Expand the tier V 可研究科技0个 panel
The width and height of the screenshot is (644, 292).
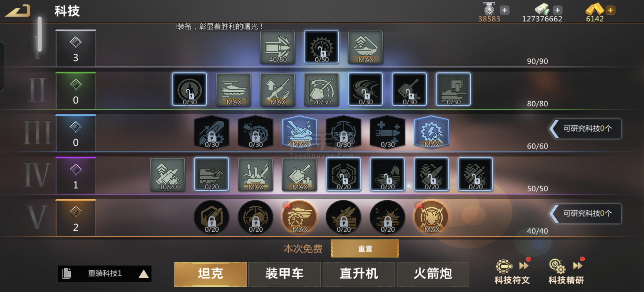[x=585, y=214]
